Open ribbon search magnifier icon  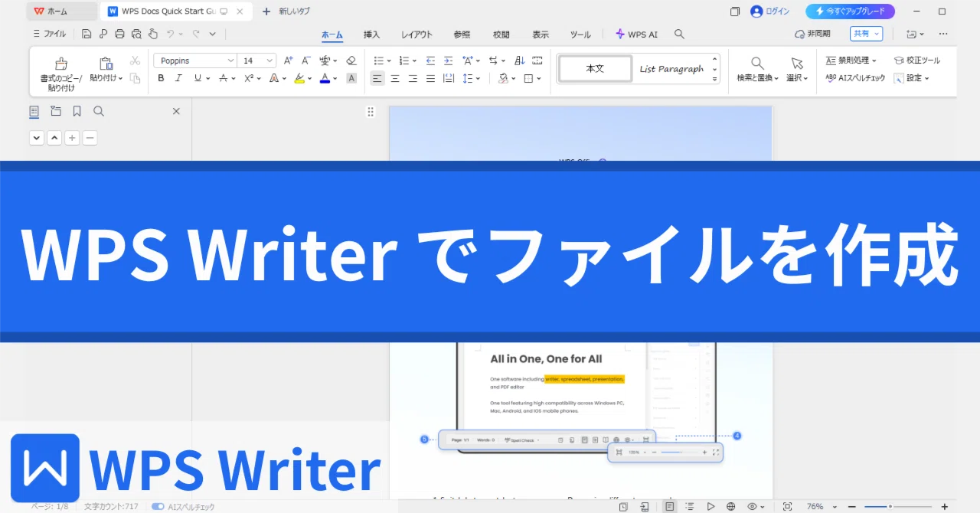pyautogui.click(x=679, y=34)
